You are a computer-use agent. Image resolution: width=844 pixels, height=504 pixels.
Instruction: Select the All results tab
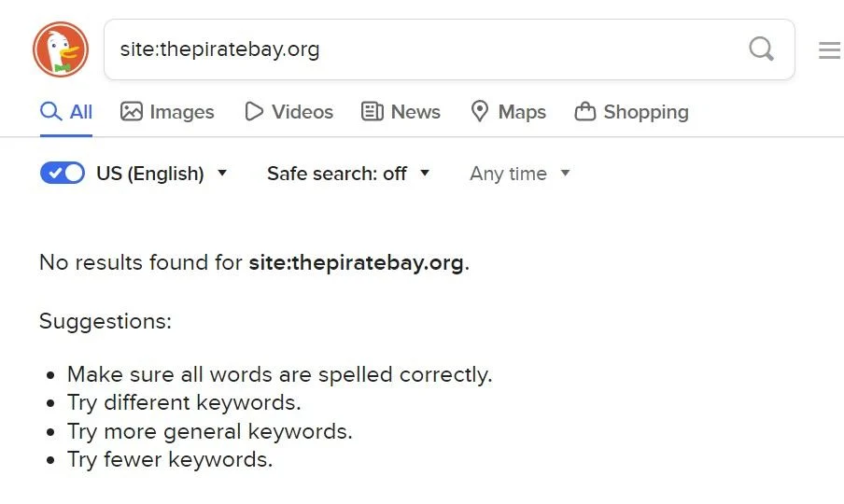tap(66, 112)
